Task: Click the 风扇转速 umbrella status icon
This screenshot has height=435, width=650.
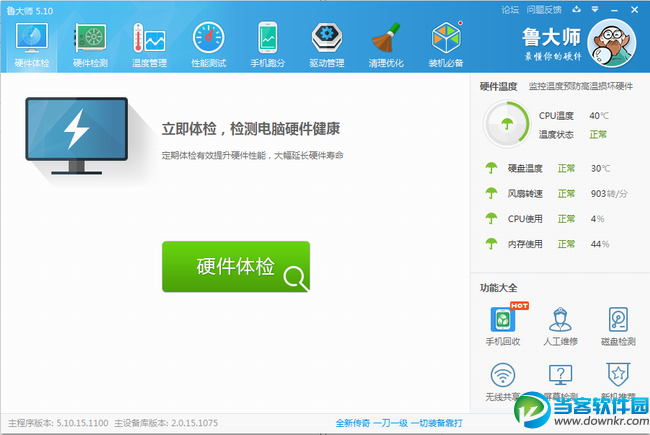Action: 491,193
